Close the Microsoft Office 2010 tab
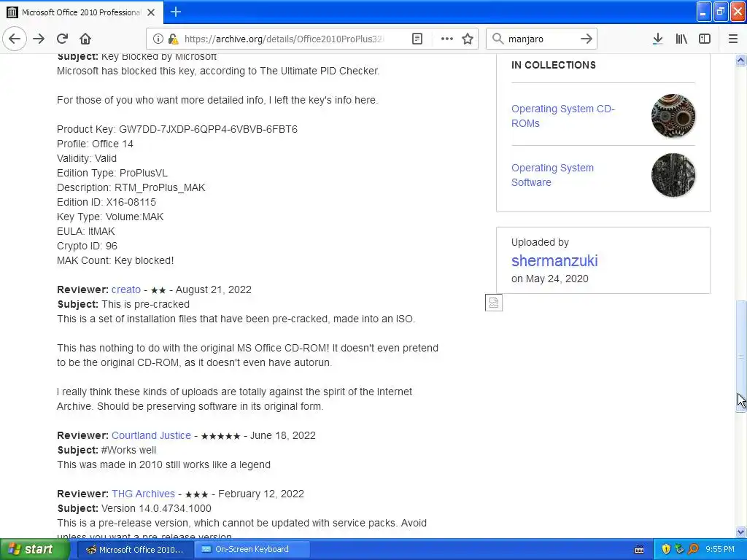 click(151, 12)
